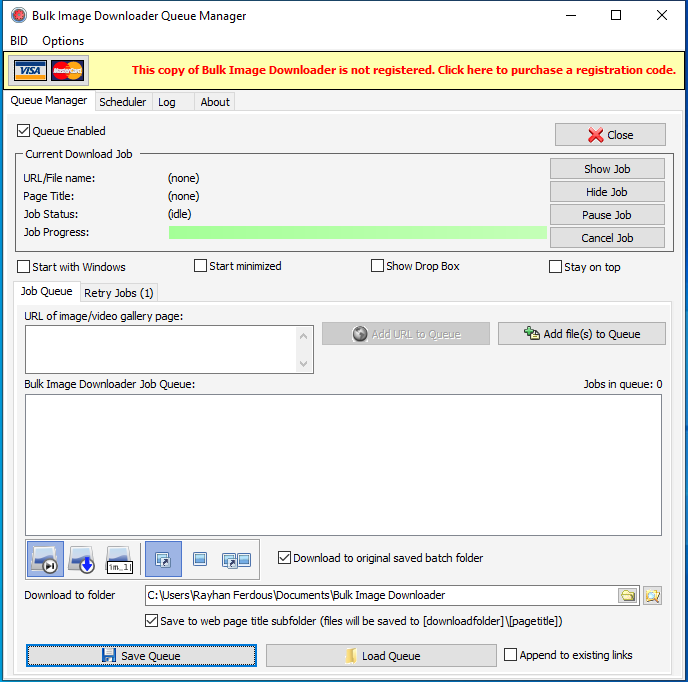Click the Cancel Job button

point(607,238)
